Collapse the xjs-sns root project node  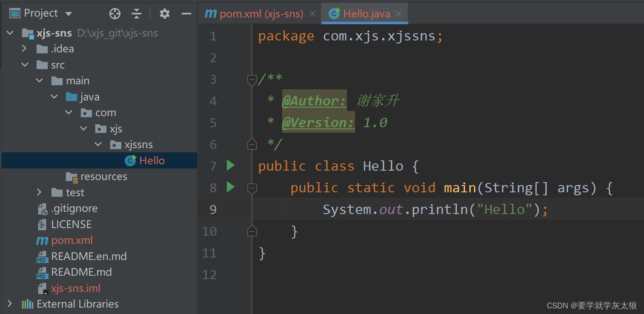pyautogui.click(x=11, y=33)
